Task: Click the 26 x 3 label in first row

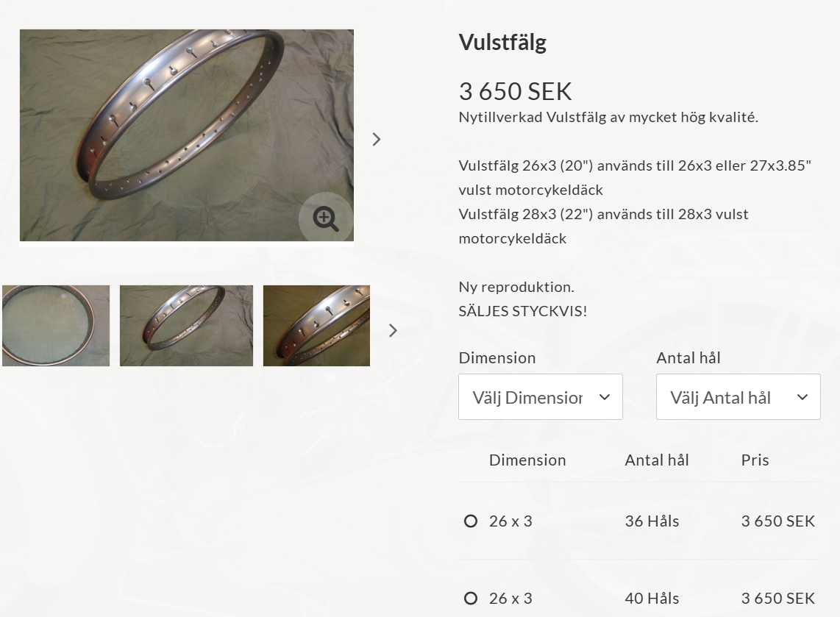Action: pos(510,521)
